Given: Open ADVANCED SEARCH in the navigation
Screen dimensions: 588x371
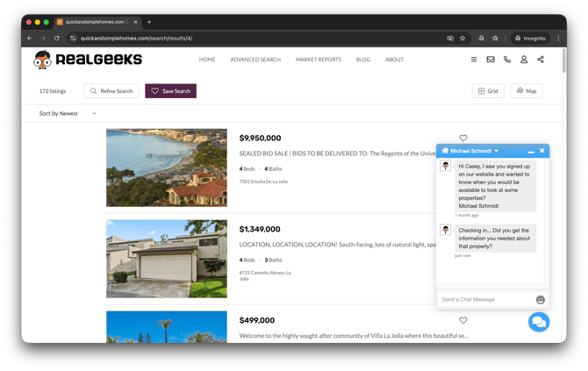Looking at the screenshot, I should (255, 60).
